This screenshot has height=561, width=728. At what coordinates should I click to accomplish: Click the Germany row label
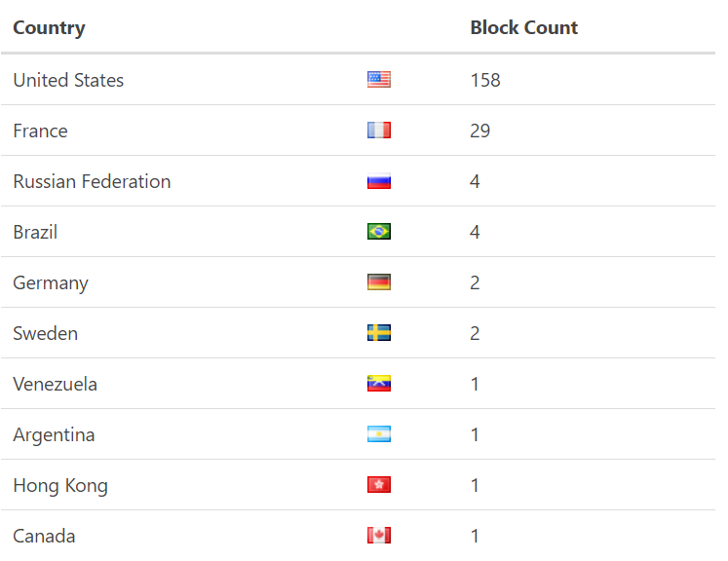pos(51,282)
